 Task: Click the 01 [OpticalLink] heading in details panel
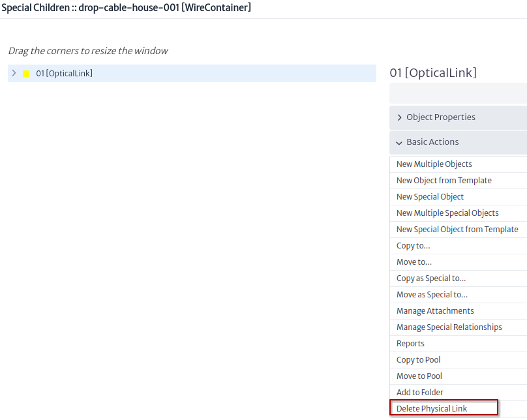click(433, 73)
